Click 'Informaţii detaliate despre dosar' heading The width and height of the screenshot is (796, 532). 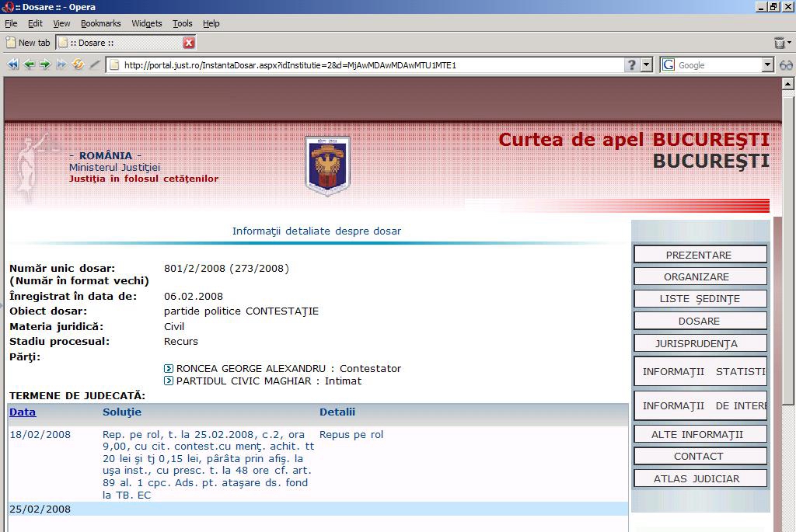[317, 231]
